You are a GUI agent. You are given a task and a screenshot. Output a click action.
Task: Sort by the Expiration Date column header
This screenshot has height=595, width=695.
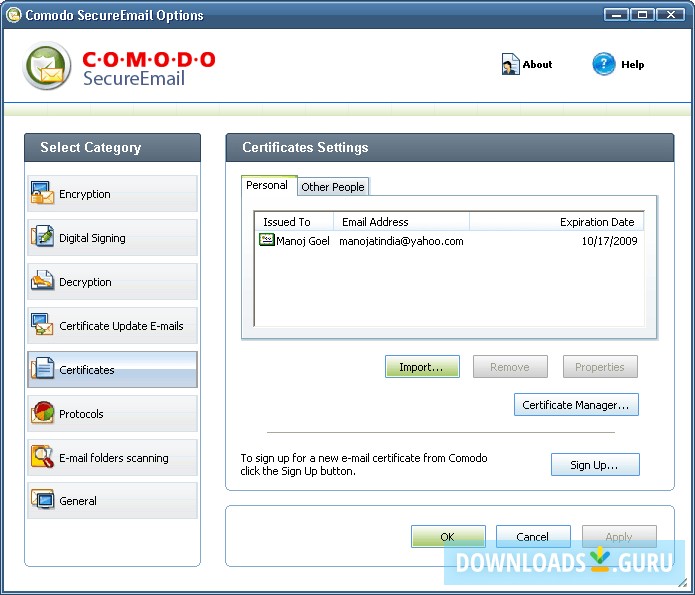click(556, 222)
